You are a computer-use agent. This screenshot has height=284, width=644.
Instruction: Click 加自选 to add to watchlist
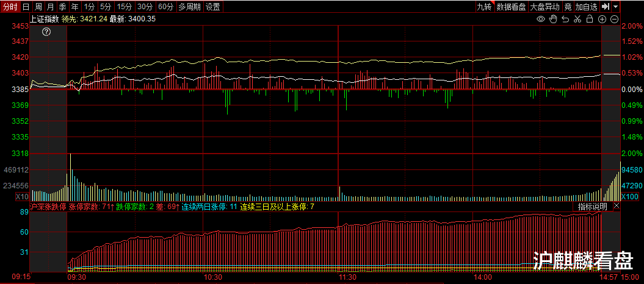(x=587, y=7)
